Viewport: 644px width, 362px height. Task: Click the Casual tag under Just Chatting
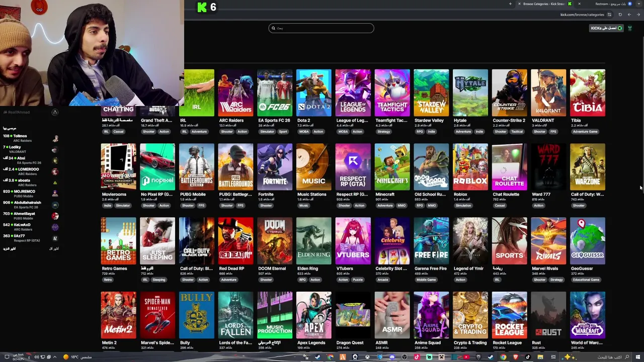coord(118,132)
